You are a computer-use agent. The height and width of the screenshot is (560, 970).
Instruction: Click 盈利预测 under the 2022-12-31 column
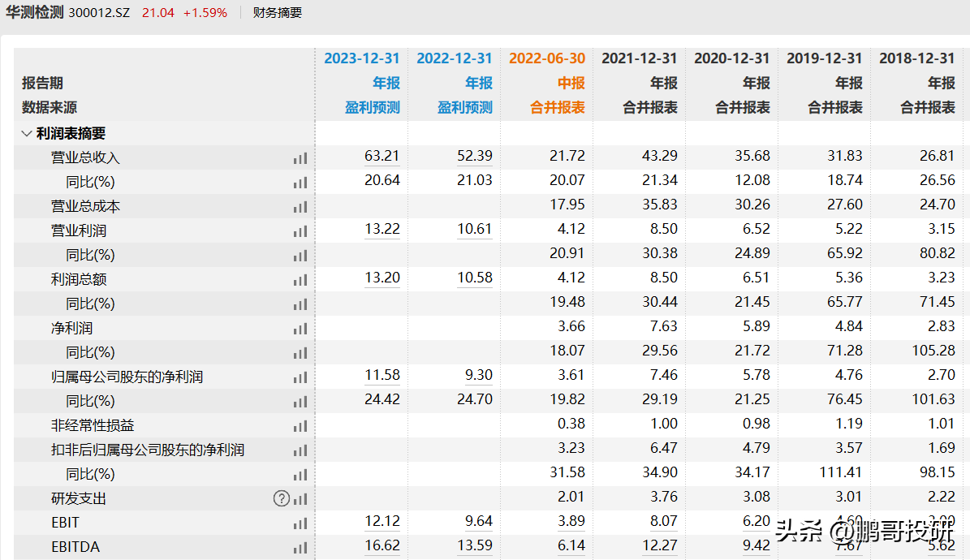click(x=464, y=108)
